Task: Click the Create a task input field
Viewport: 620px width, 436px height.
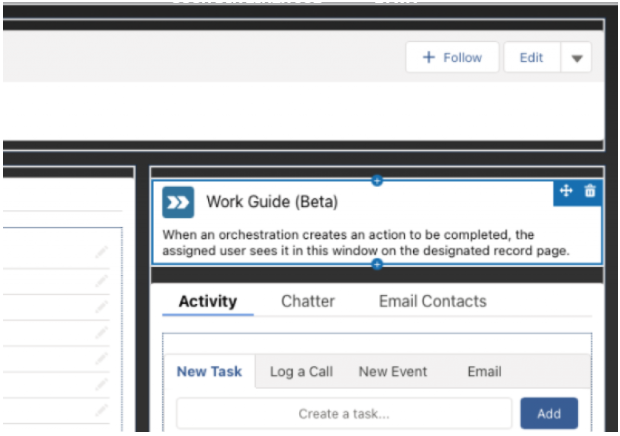Action: pyautogui.click(x=343, y=413)
